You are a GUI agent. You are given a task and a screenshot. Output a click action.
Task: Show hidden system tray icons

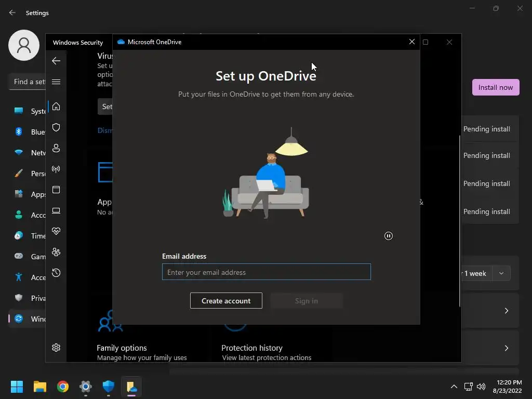click(454, 387)
